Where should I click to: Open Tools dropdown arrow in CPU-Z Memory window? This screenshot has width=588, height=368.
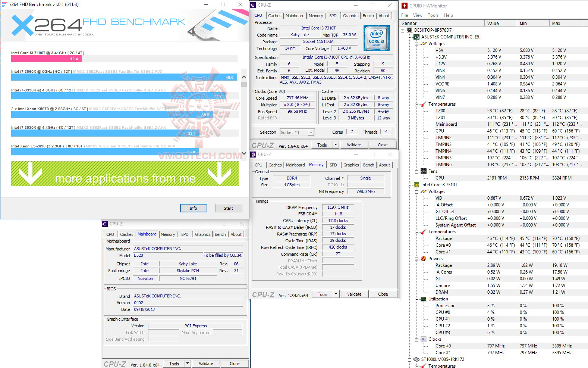[336, 294]
